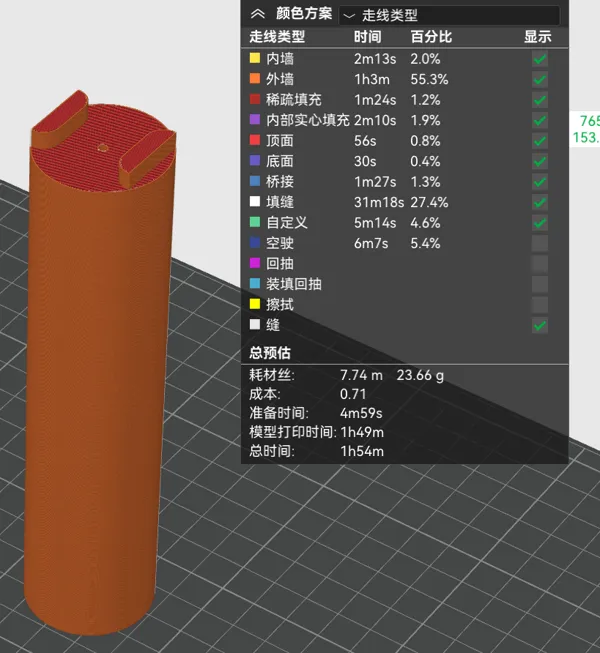This screenshot has height=653, width=600.
Task: Click the purple 内部实心填充 swatch
Action: coord(255,120)
